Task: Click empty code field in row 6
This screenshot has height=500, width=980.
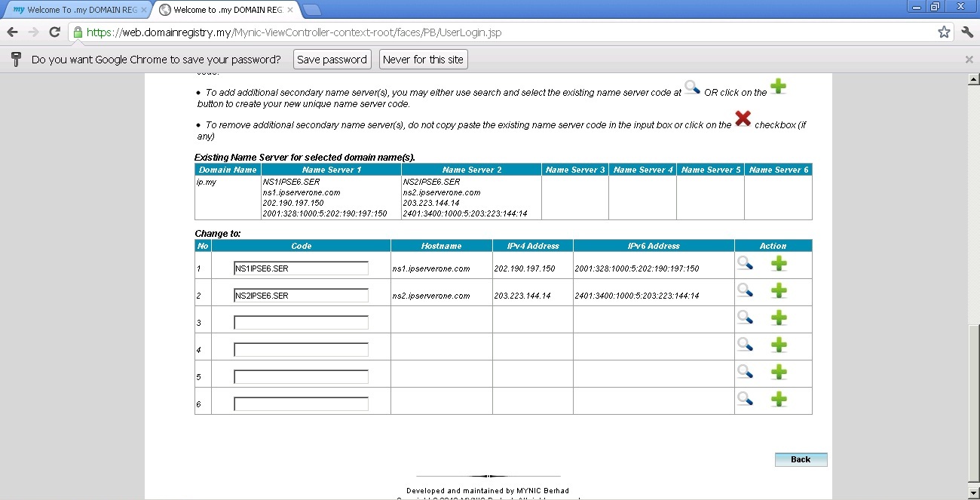Action: tap(301, 404)
